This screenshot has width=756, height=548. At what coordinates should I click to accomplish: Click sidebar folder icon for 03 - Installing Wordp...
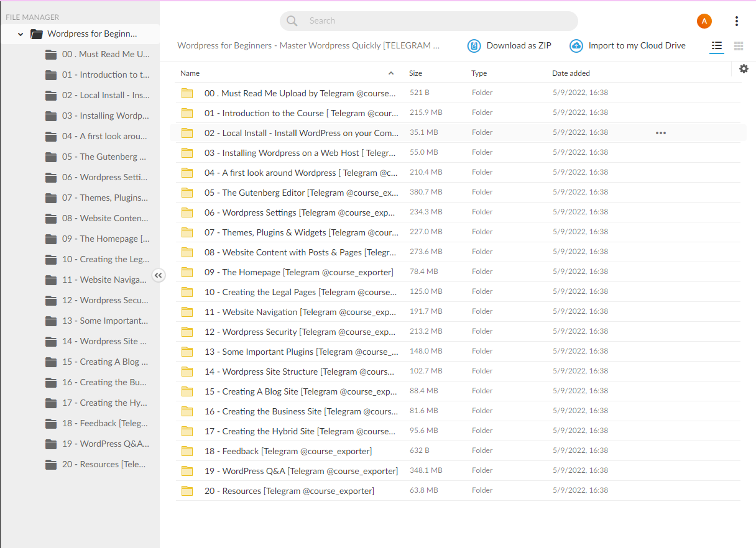[51, 116]
